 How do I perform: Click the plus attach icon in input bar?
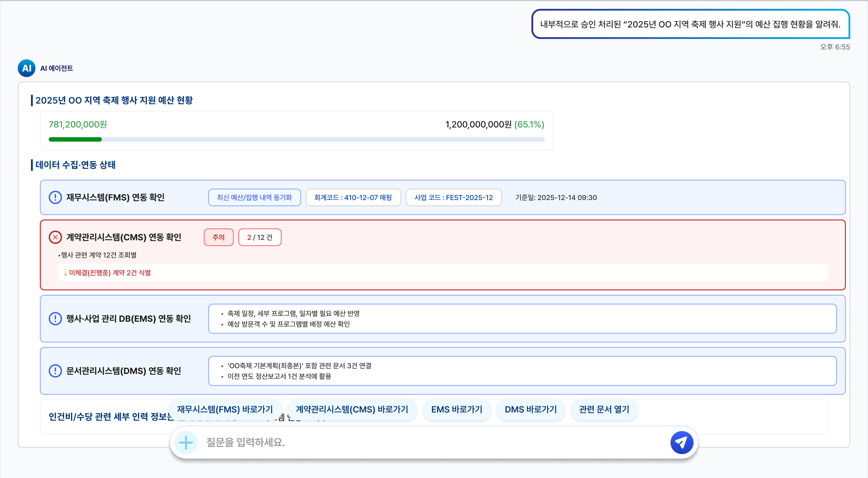(x=186, y=442)
